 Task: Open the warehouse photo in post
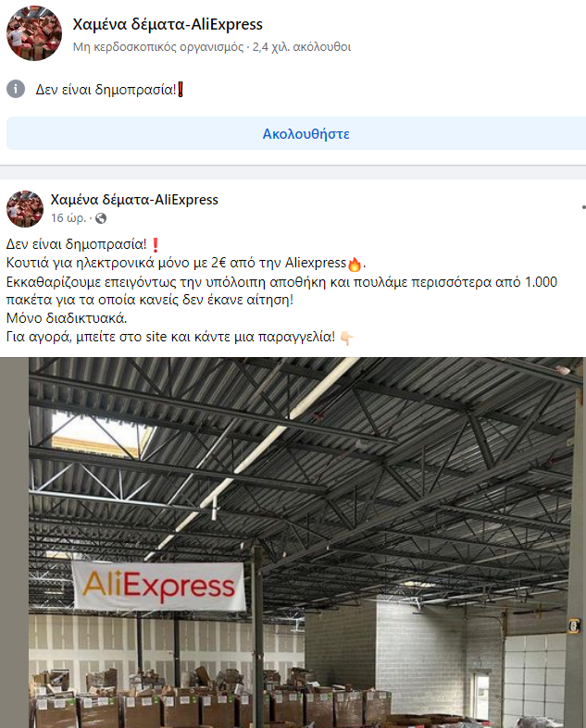tap(293, 542)
